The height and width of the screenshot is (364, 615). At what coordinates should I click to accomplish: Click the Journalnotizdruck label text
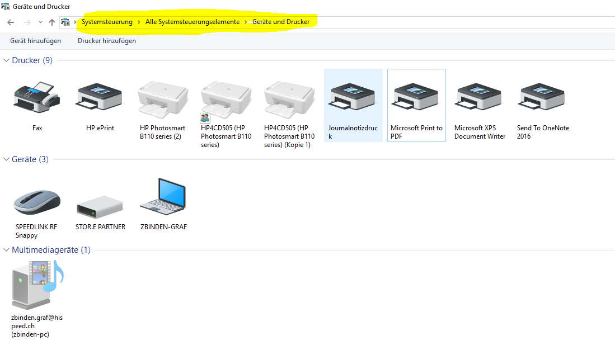point(353,132)
